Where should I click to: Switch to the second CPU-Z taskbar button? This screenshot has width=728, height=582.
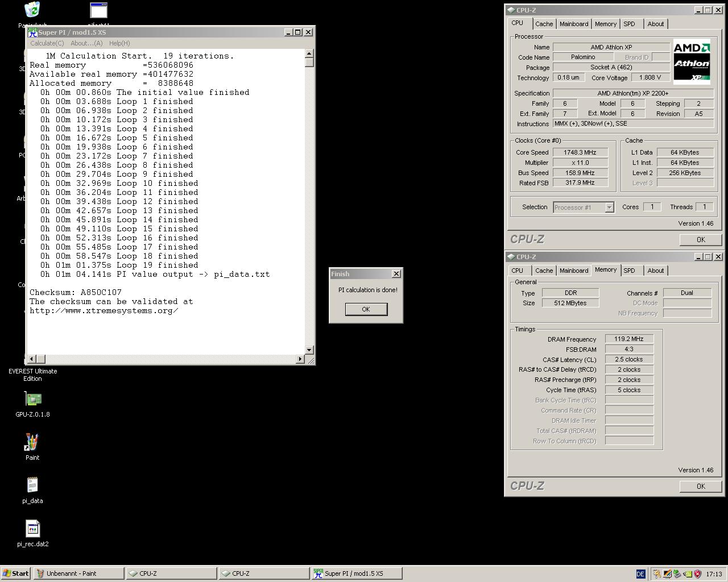tap(264, 573)
